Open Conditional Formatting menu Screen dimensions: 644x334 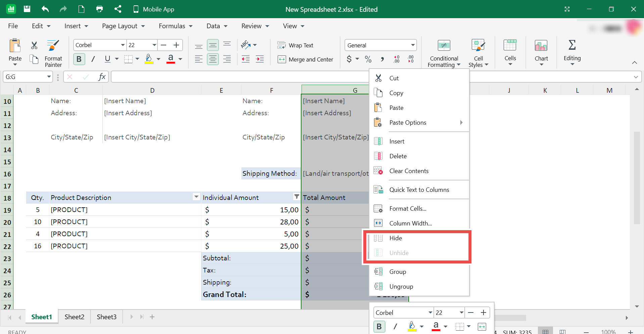[x=444, y=53]
